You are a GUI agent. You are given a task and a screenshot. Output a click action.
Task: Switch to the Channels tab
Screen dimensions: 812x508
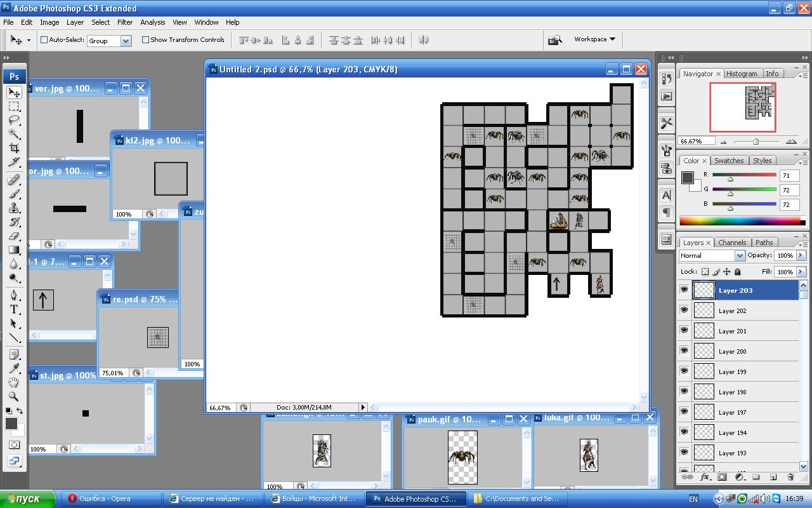(732, 243)
